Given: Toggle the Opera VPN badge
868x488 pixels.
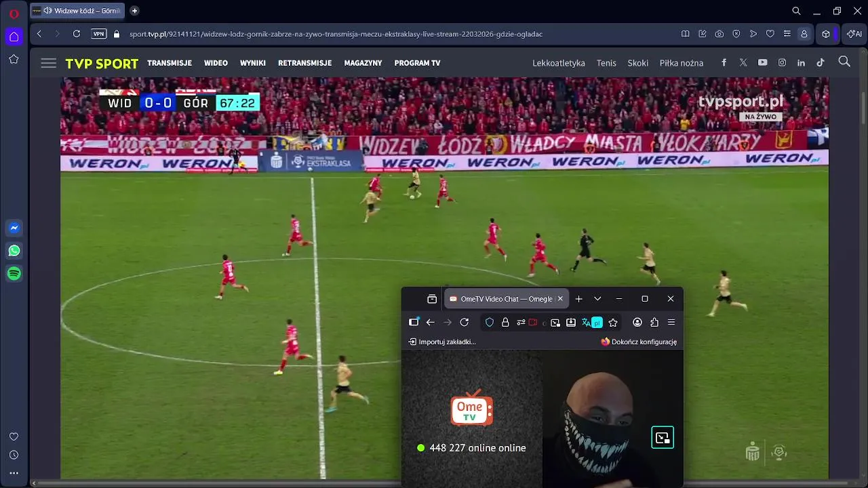Looking at the screenshot, I should [99, 34].
